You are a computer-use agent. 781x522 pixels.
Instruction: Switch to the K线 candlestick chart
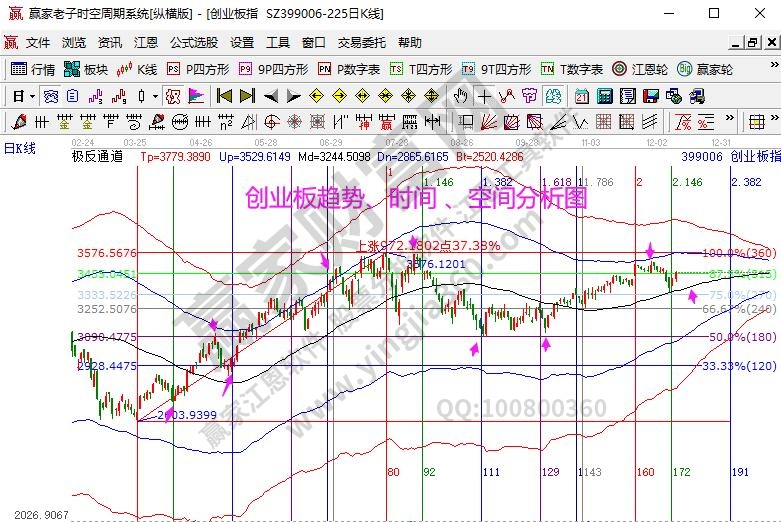coord(138,69)
